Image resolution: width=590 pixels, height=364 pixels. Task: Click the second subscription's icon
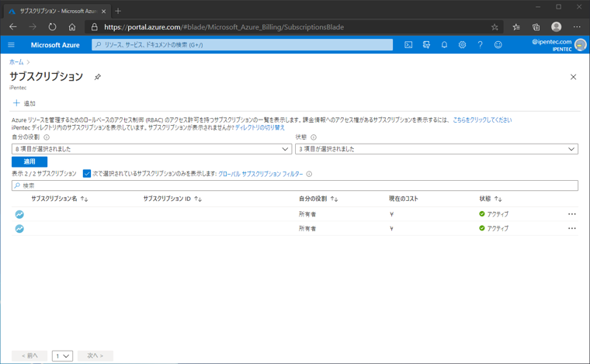click(x=19, y=229)
